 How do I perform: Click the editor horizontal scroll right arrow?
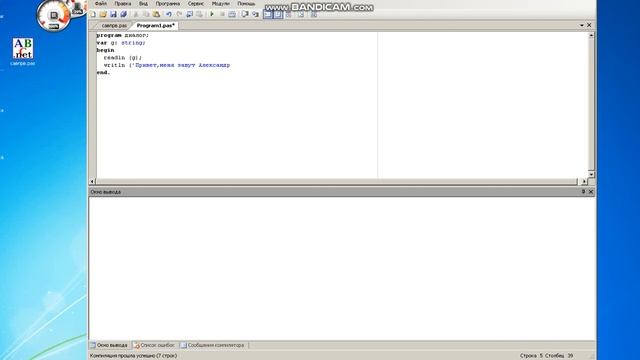click(584, 182)
